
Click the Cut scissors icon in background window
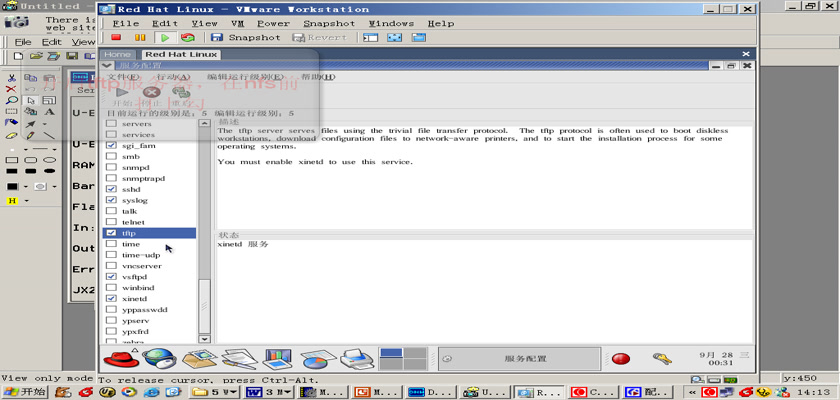(11, 78)
